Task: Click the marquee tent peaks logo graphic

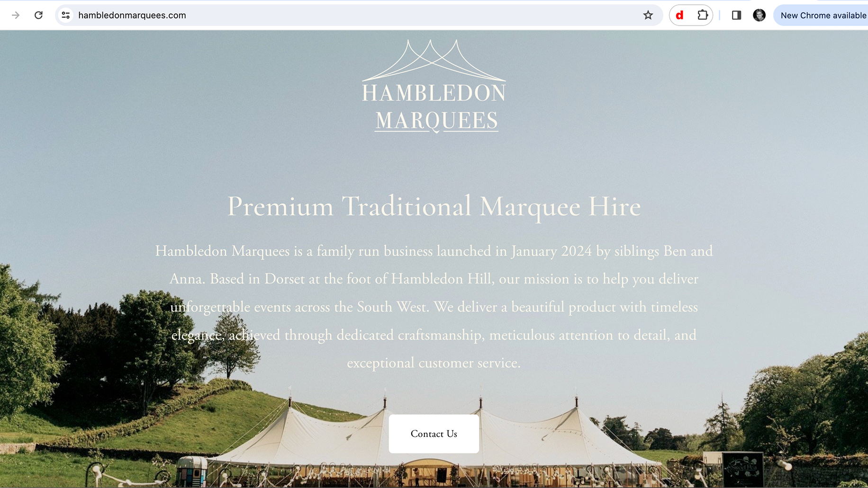Action: pos(434,60)
